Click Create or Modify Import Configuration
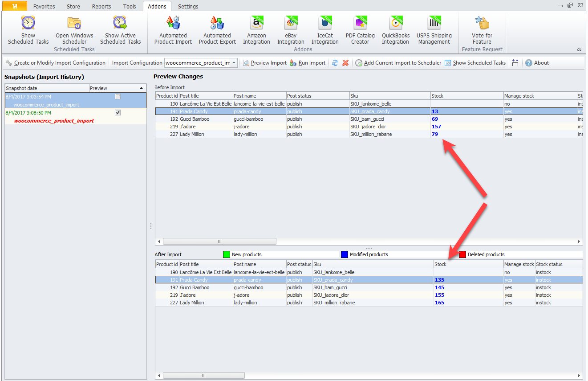Image resolution: width=588 pixels, height=381 pixels. coord(56,63)
